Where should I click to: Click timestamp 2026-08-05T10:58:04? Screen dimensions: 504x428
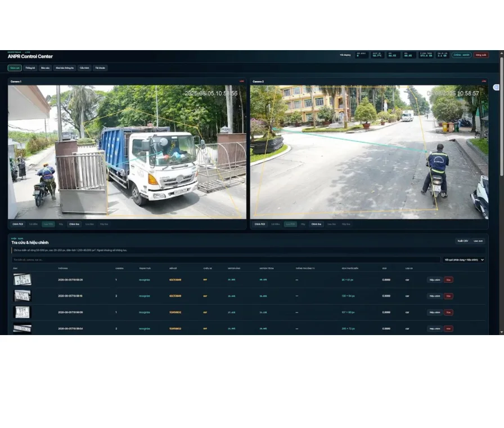click(70, 328)
